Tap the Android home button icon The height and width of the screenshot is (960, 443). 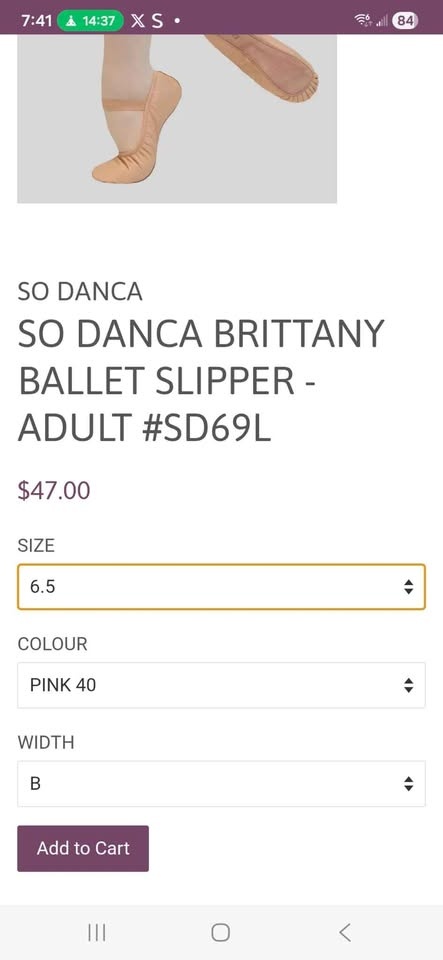pos(221,932)
